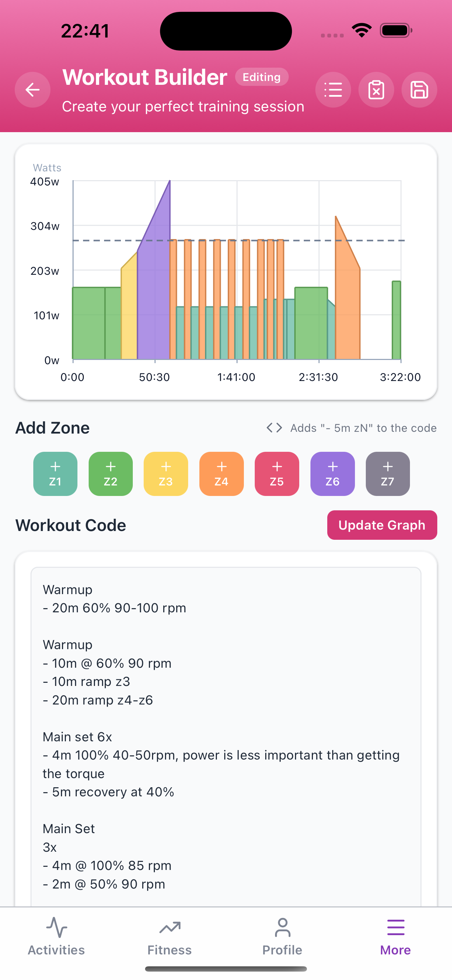Clear the workout via the clipboard icon

point(376,89)
